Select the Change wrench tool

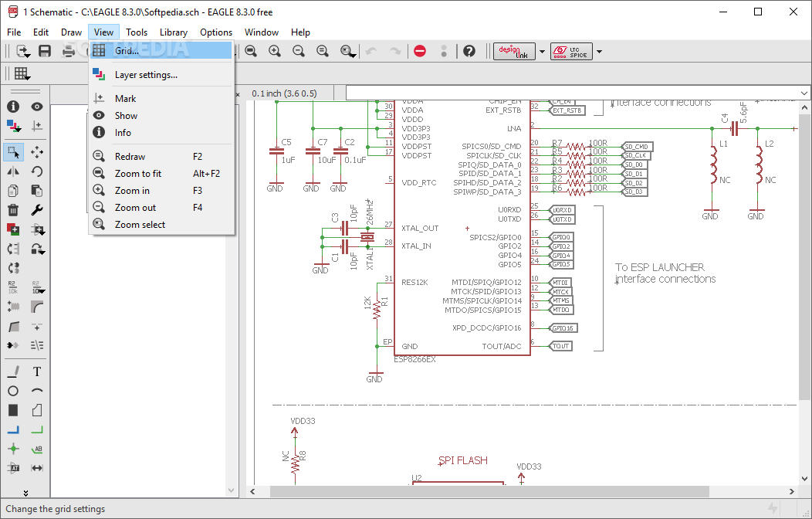(37, 210)
